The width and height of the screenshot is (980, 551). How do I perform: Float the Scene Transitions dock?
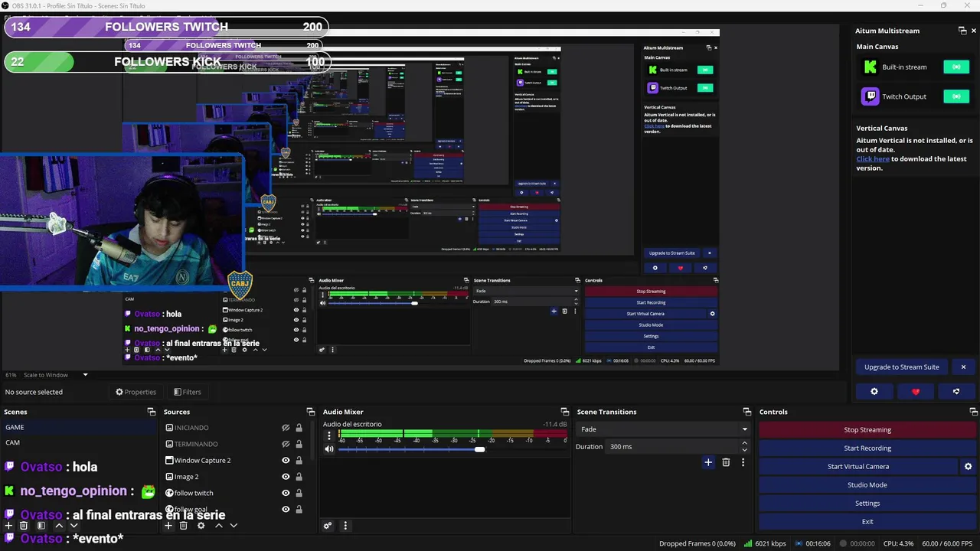tap(748, 412)
